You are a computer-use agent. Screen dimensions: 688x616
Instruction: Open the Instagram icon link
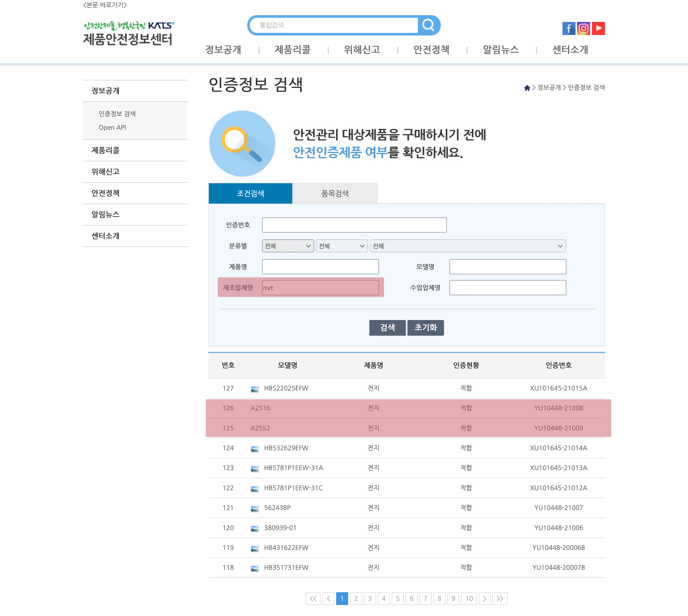pos(583,28)
